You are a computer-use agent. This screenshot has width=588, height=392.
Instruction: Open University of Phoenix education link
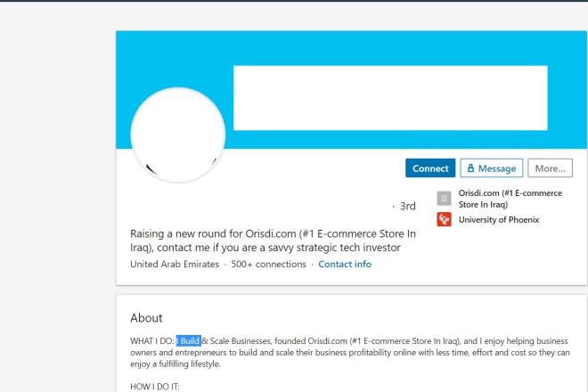[498, 219]
